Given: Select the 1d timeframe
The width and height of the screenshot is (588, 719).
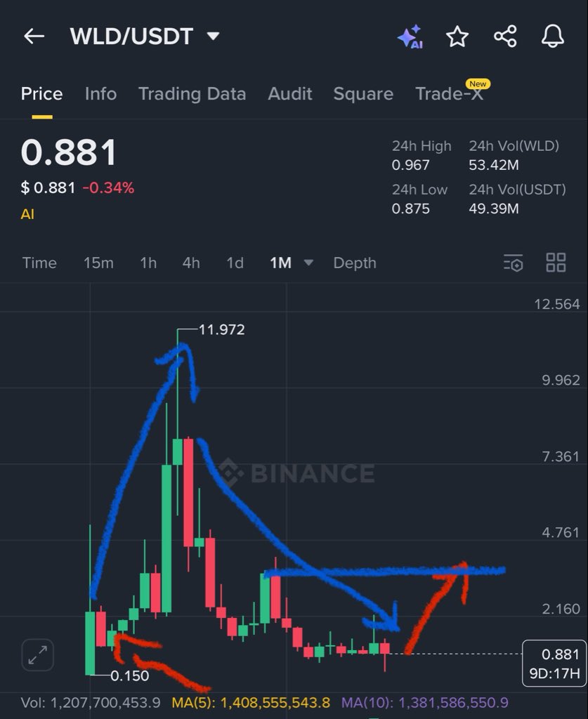Looking at the screenshot, I should pos(234,263).
